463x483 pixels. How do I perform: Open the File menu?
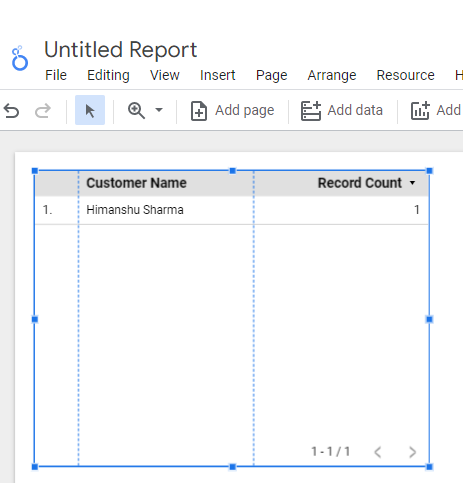pyautogui.click(x=56, y=75)
